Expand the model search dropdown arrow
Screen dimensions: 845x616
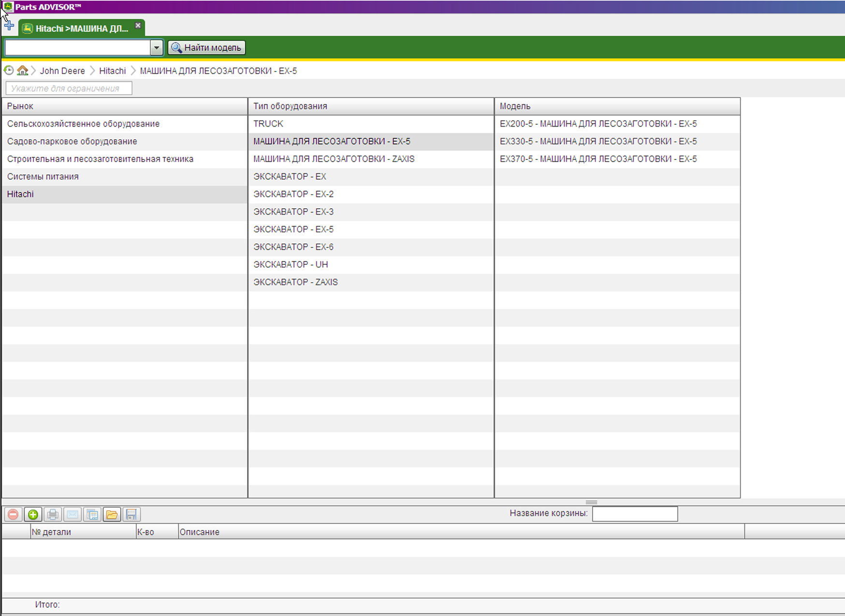tap(156, 48)
